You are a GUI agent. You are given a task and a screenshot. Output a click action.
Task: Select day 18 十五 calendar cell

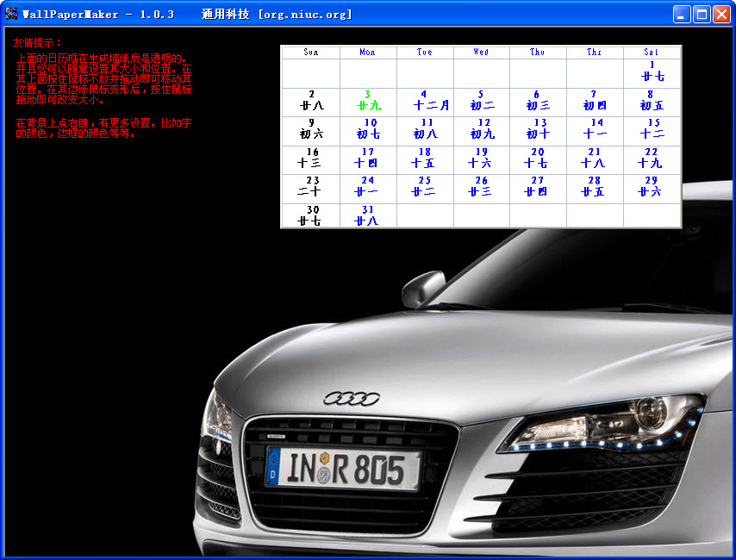pos(425,159)
